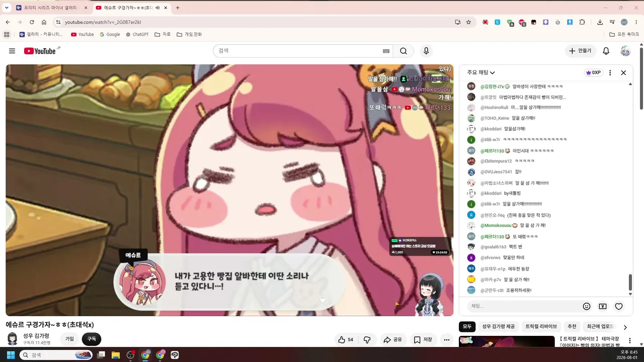Screen dimensions: 644x362
Task: Open the YouTube account avatar menu
Action: (x=625, y=51)
